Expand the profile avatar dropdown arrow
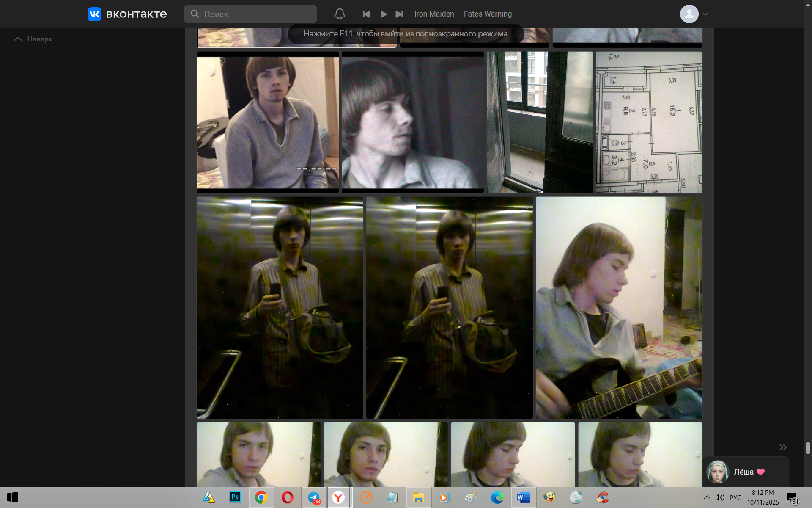812x508 pixels. [705, 14]
